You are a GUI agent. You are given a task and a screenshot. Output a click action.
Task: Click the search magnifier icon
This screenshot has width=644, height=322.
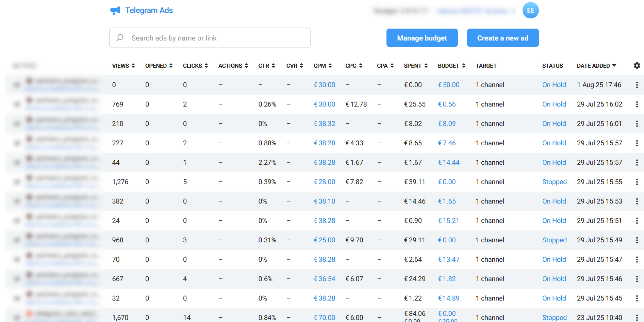point(120,38)
